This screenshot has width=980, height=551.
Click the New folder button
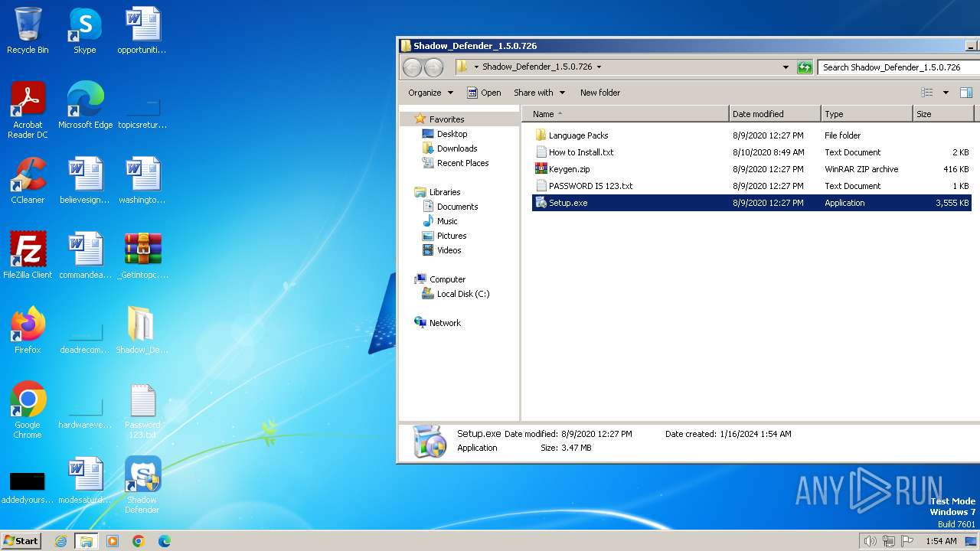600,93
